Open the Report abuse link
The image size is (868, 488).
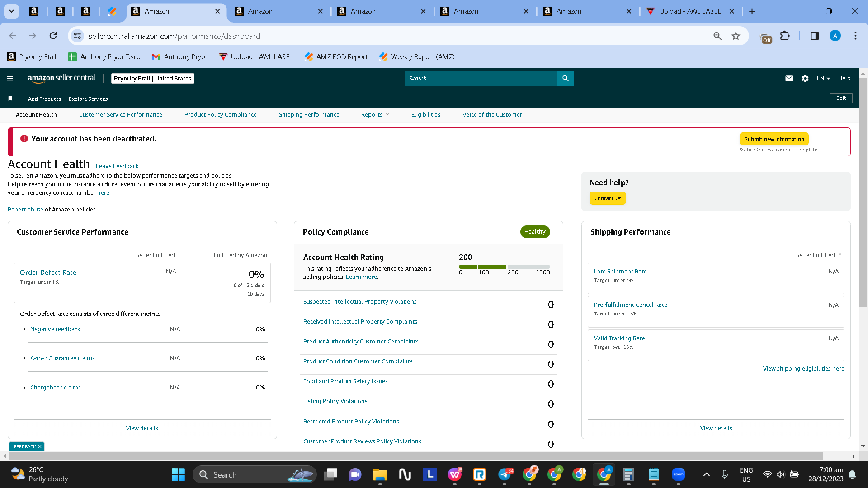tap(25, 210)
